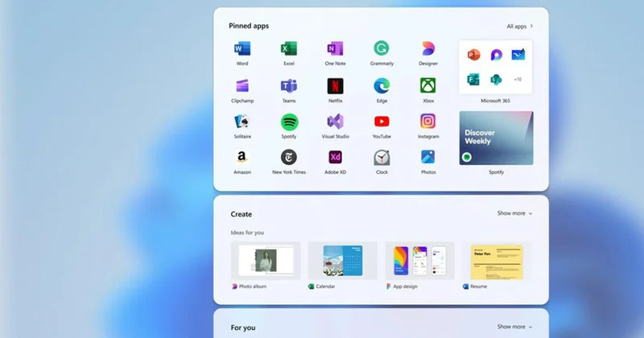The width and height of the screenshot is (644, 338).
Task: Launch the pinned Spotify app icon
Action: [x=289, y=122]
